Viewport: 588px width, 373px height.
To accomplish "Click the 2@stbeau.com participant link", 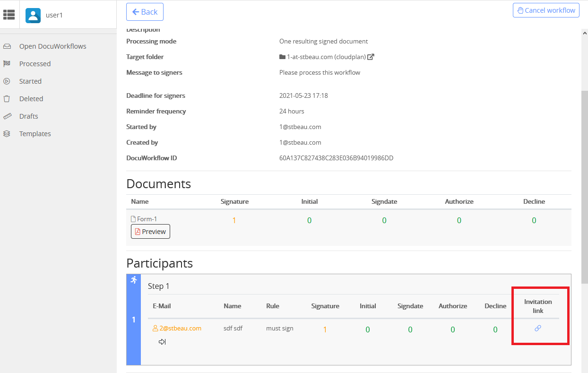I will click(x=180, y=328).
